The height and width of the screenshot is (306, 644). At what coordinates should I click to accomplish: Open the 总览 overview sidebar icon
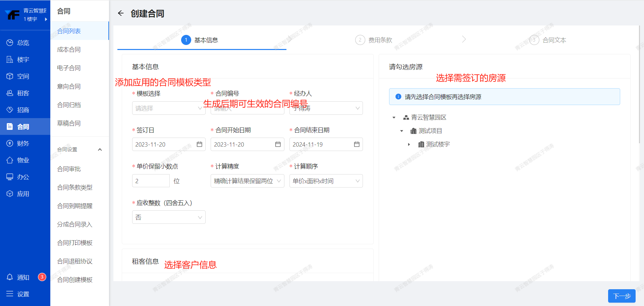[x=10, y=43]
